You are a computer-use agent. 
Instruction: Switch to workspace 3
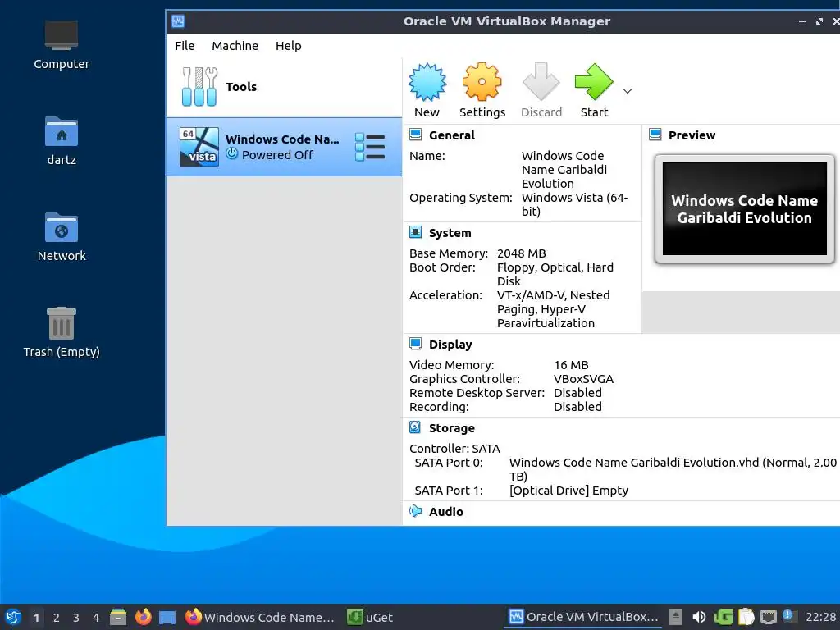point(76,618)
